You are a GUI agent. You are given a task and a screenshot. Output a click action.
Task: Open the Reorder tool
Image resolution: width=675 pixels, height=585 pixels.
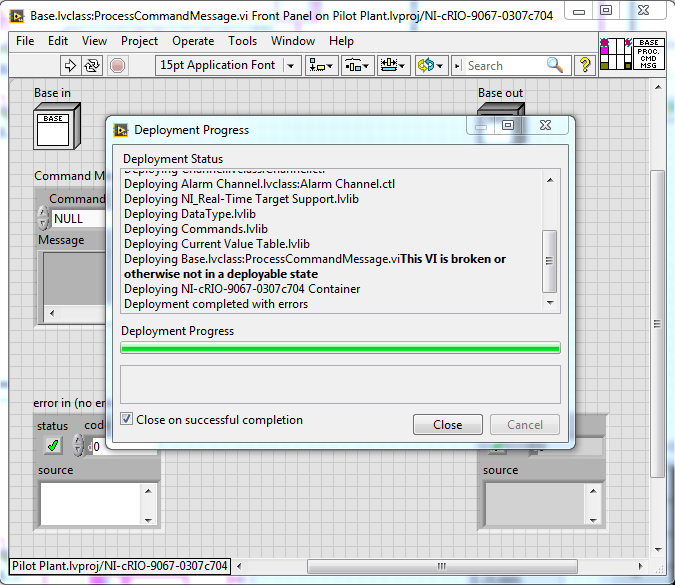point(431,66)
